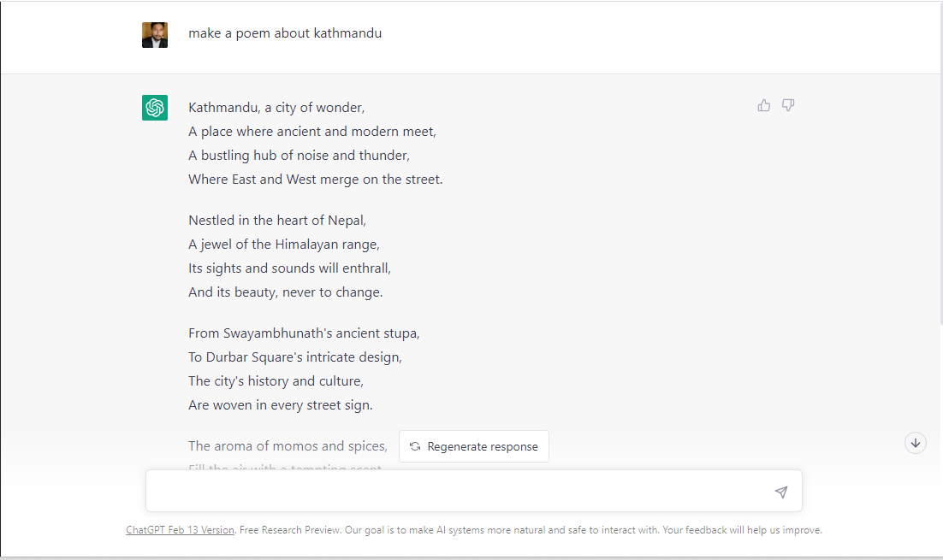Click the 'Free Research Preview' footer text
Screen dimensions: 943x560
[290, 530]
